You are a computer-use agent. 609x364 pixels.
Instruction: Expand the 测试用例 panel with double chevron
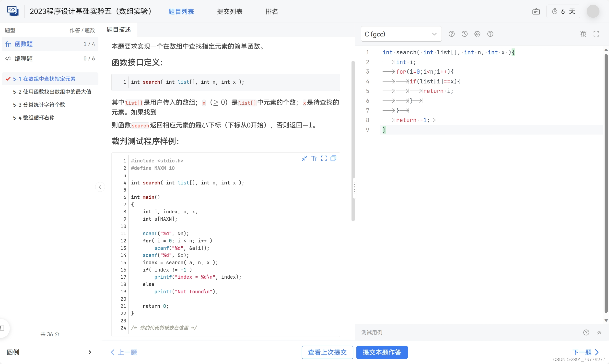click(x=599, y=333)
